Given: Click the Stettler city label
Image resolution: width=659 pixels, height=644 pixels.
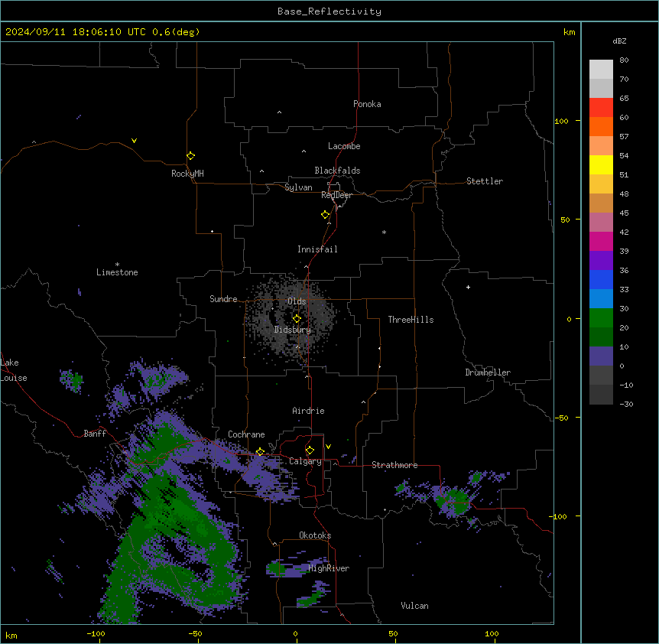Looking at the screenshot, I should pyautogui.click(x=485, y=181).
